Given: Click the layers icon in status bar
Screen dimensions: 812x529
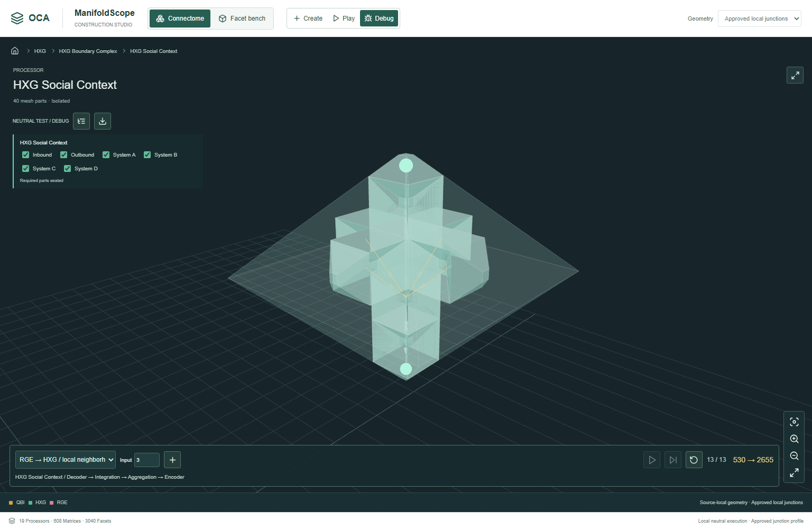Looking at the screenshot, I should (x=12, y=521).
